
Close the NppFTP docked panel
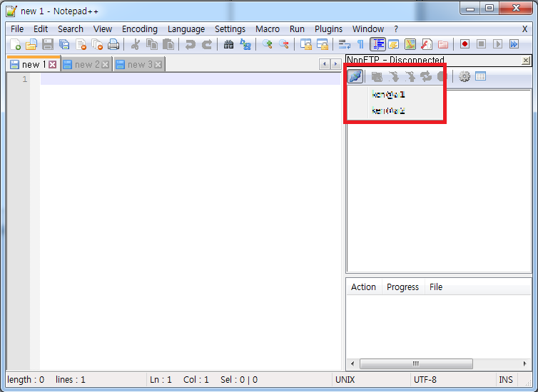click(525, 61)
